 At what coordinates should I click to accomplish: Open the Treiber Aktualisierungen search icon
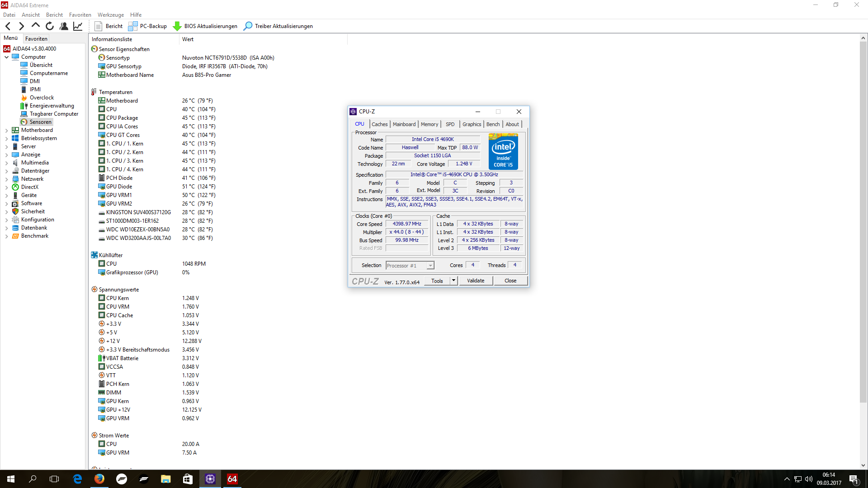(x=248, y=26)
